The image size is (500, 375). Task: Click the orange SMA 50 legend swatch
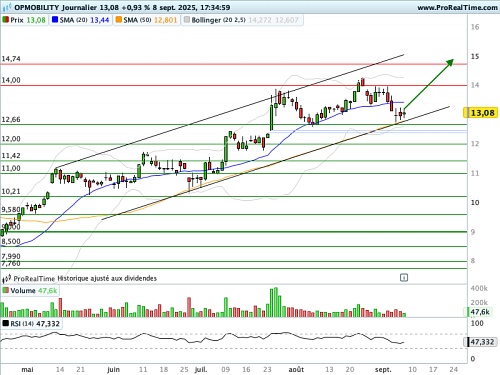pos(118,20)
